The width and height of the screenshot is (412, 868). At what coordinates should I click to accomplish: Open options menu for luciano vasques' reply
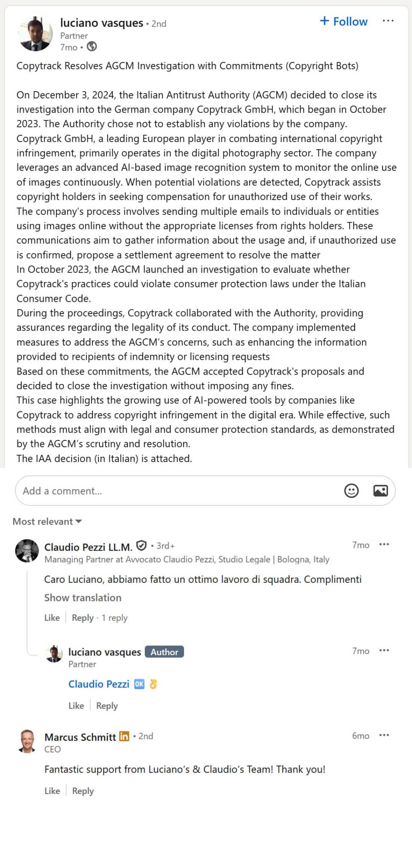click(384, 651)
